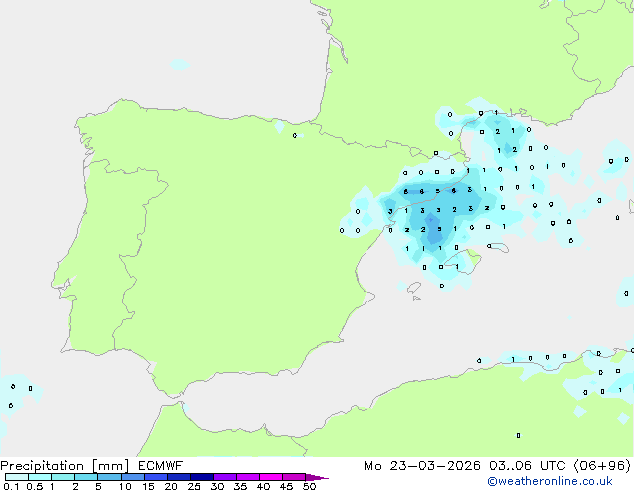Choose the 2–5 mm legend color swatch
The width and height of the screenshot is (634, 490).
click(x=86, y=477)
